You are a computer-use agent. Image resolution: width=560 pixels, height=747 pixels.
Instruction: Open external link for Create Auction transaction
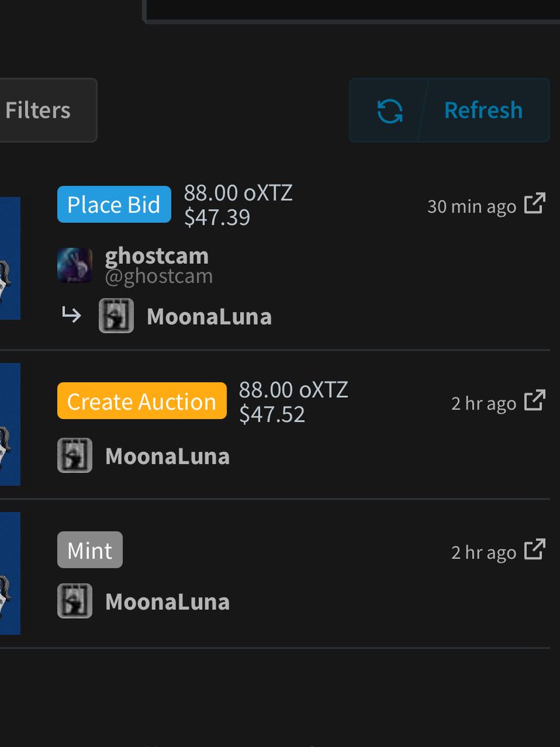[x=534, y=400]
